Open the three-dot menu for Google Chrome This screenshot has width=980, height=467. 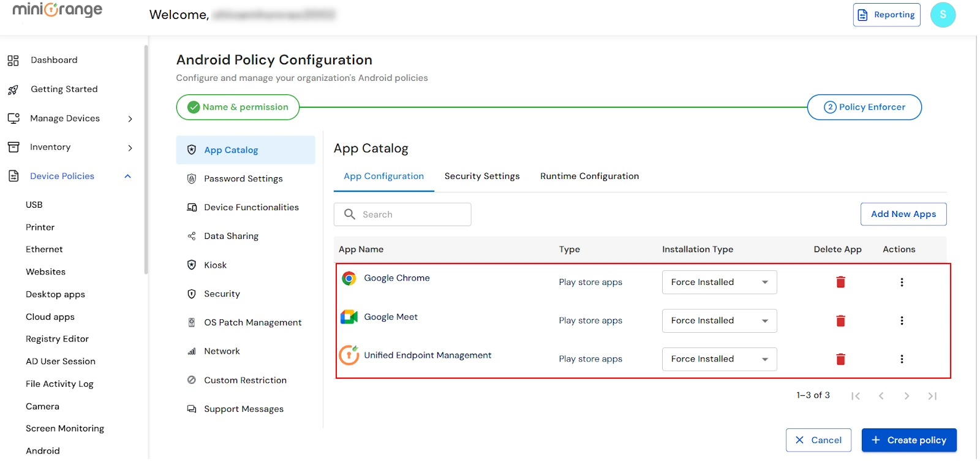(x=902, y=282)
